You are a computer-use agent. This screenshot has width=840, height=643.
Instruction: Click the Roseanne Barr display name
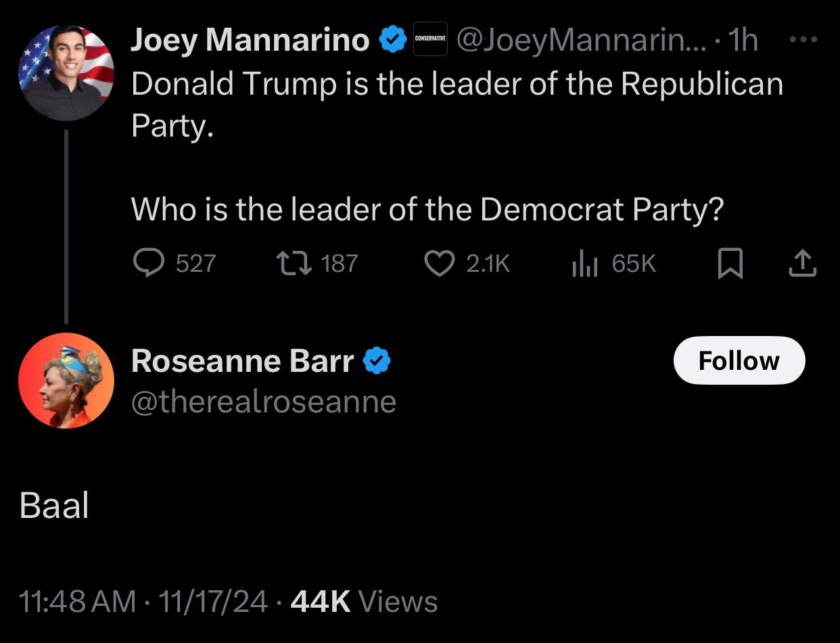coord(242,361)
